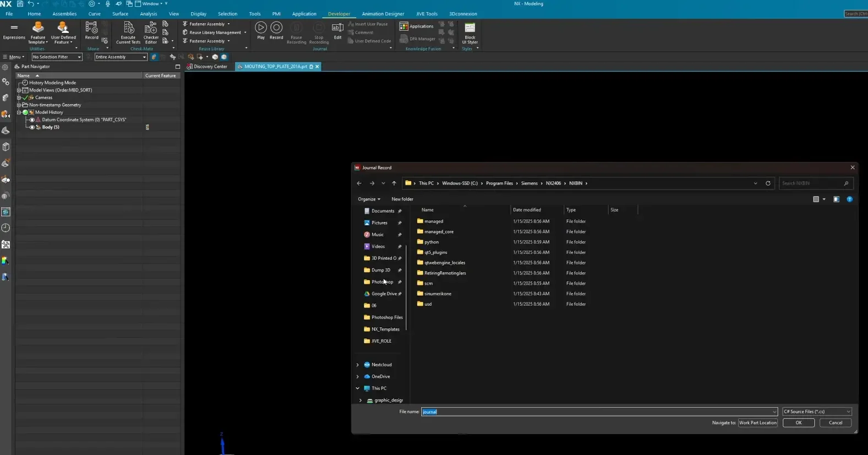Collapse This PC in navigation pane
This screenshot has height=455, width=868.
[358, 388]
